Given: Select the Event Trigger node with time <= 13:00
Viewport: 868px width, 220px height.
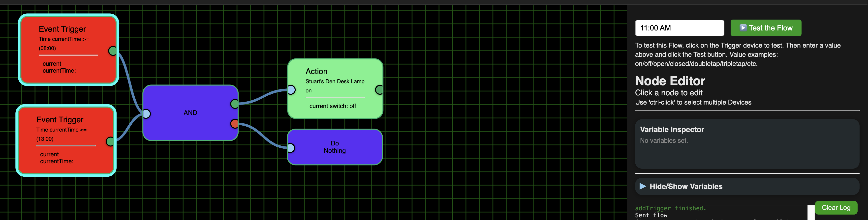Looking at the screenshot, I should point(66,141).
